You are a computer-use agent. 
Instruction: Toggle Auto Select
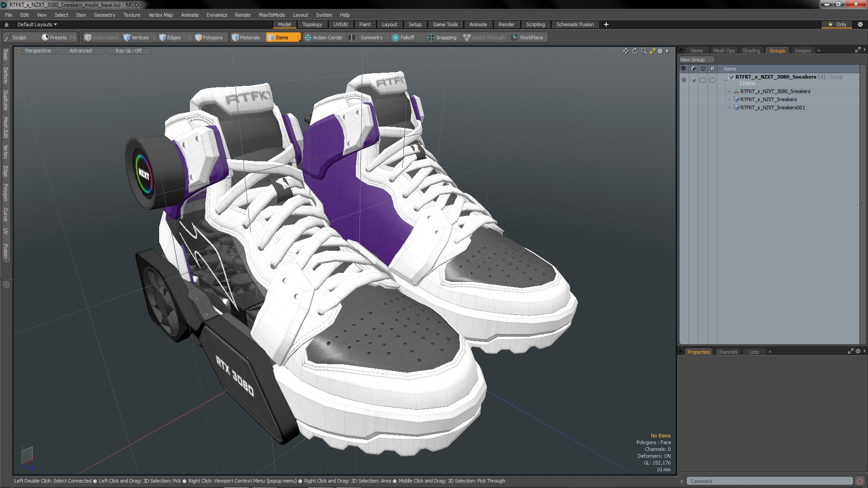[101, 38]
